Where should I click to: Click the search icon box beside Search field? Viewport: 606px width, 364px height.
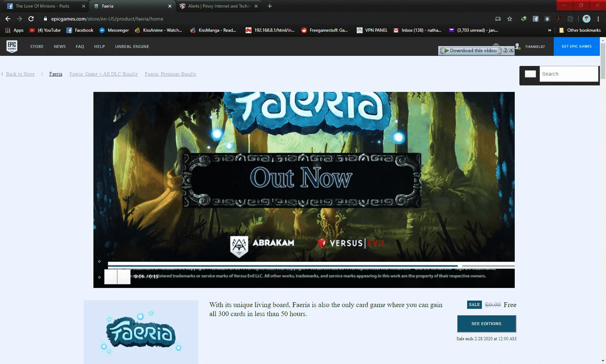click(530, 74)
